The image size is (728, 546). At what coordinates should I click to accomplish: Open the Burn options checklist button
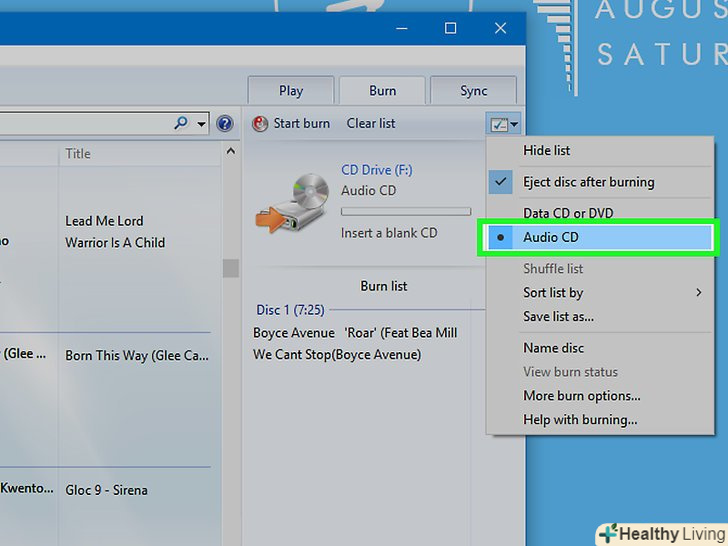[x=503, y=124]
